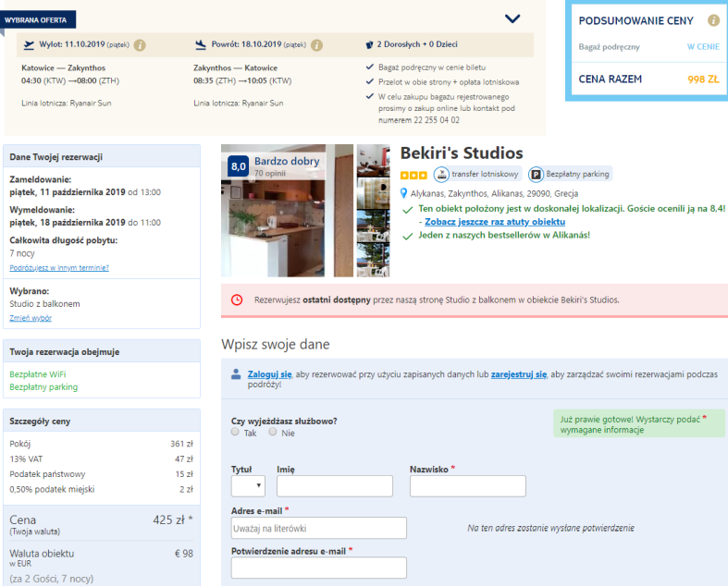This screenshot has height=587, width=728.
Task: Click the 'Cena 425 zł' price row
Action: tap(101, 524)
